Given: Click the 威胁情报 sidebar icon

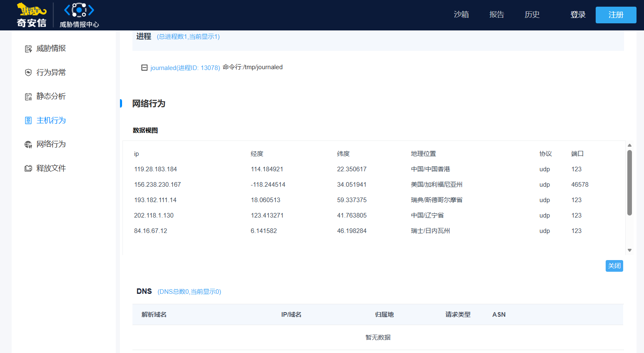Looking at the screenshot, I should [28, 49].
